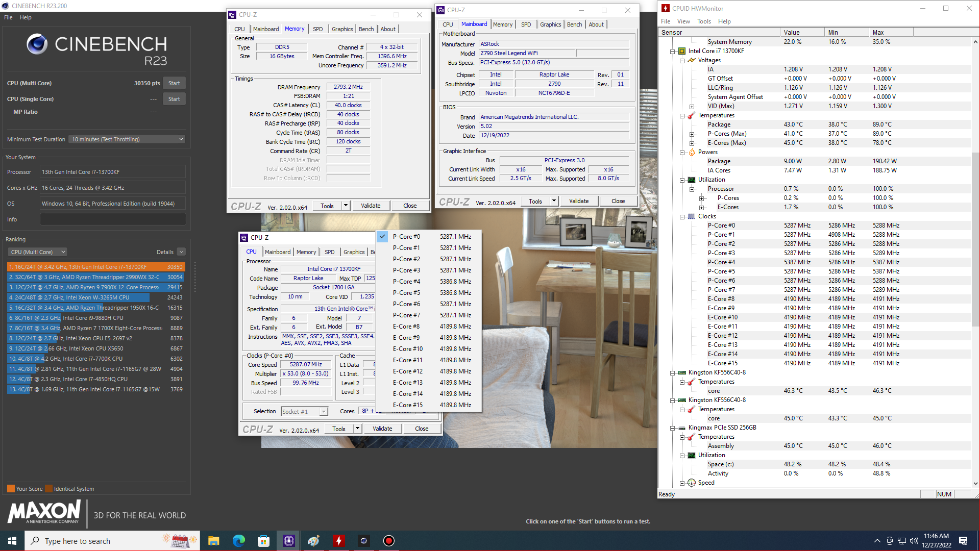Open Microsoft Store from the taskbar
This screenshot has width=980, height=551.
tap(263, 541)
